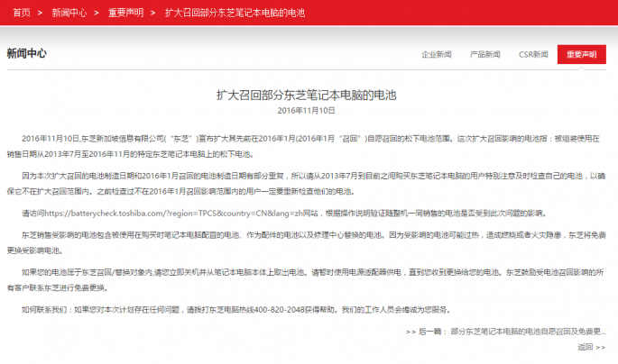The height and width of the screenshot is (364, 618).
Task: Open 新闻中心 breadcrumb link
Action: [x=69, y=13]
